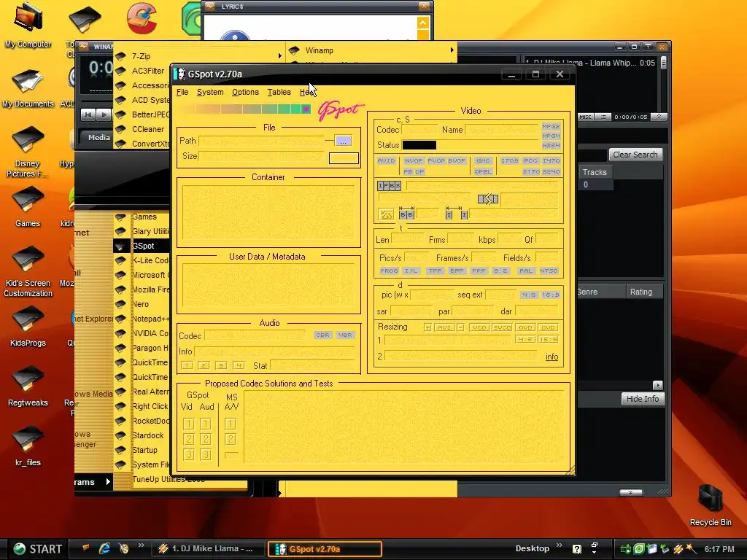The image size is (747, 560).
Task: Open the Help menu in GSpot
Action: 306,93
